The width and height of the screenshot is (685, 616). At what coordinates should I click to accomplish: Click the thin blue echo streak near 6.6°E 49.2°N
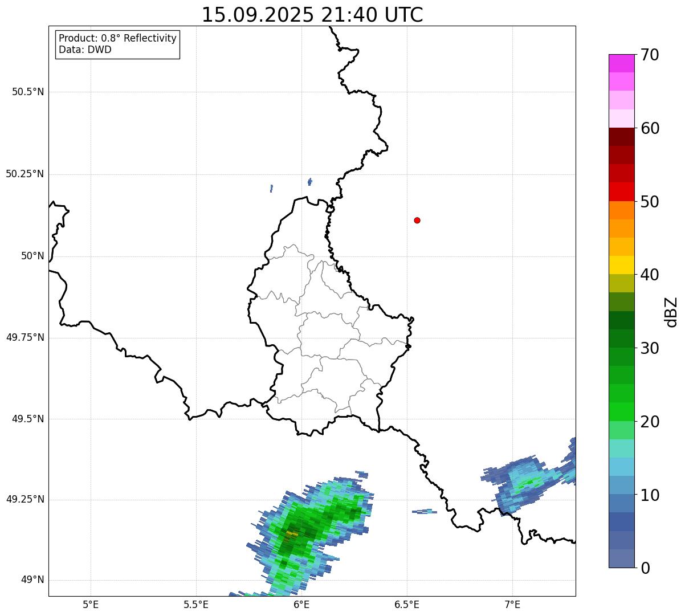[425, 512]
